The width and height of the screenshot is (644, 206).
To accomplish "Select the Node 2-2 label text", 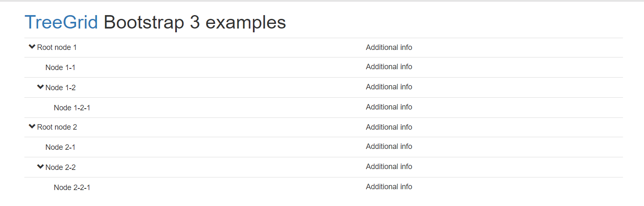I will click(60, 167).
